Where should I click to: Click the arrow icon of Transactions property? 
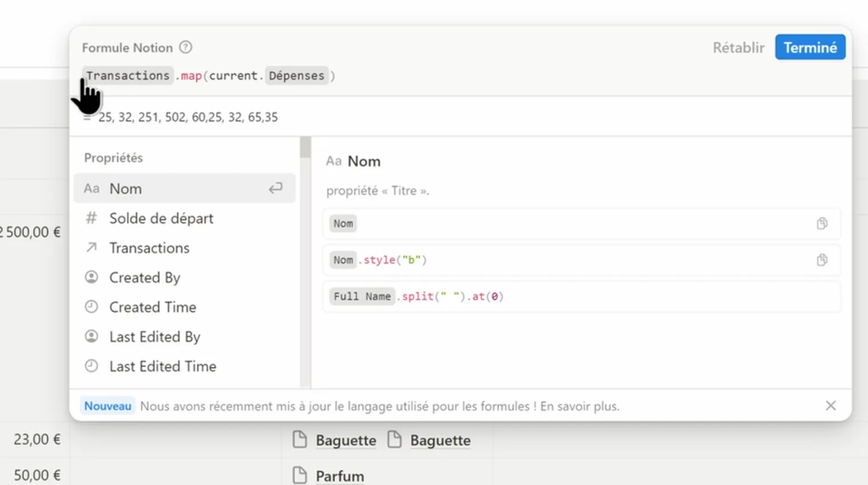click(91, 248)
